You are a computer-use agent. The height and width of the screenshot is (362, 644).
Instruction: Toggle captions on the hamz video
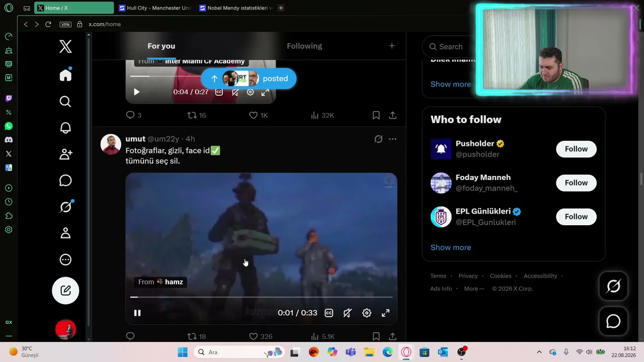(329, 313)
